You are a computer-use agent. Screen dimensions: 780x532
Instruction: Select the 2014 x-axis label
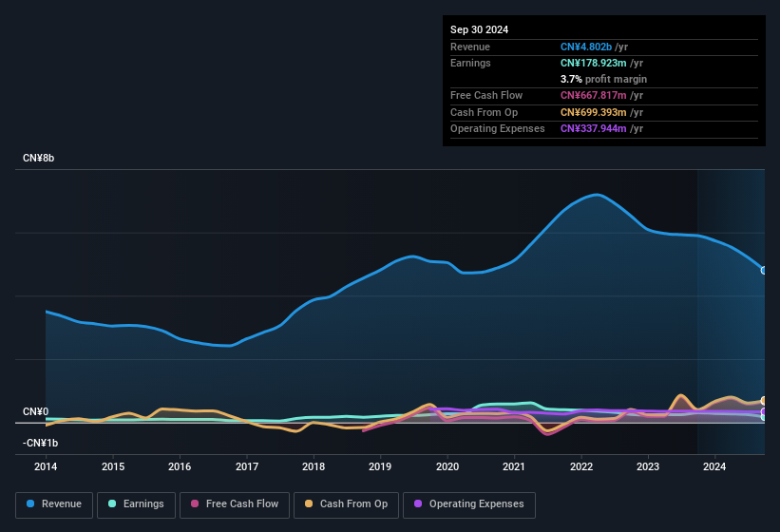coord(46,466)
